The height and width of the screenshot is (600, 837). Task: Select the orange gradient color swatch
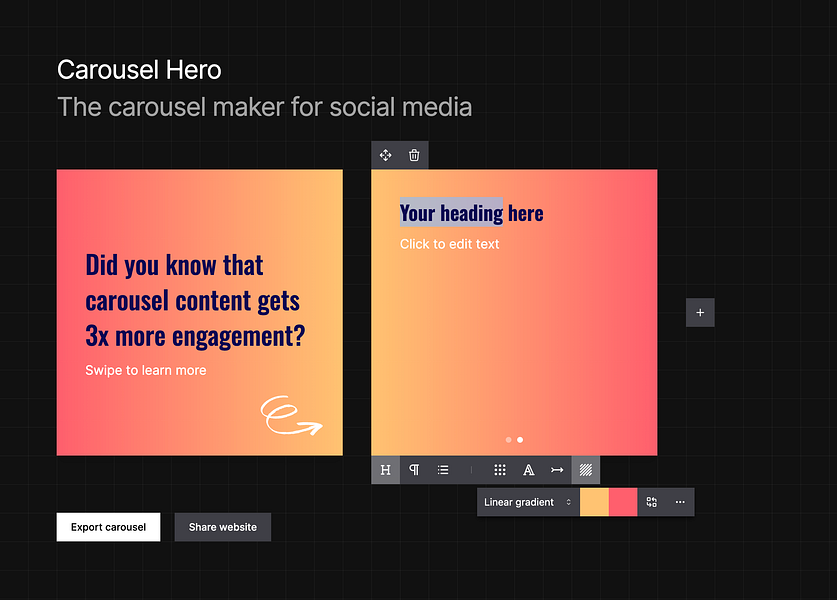594,502
